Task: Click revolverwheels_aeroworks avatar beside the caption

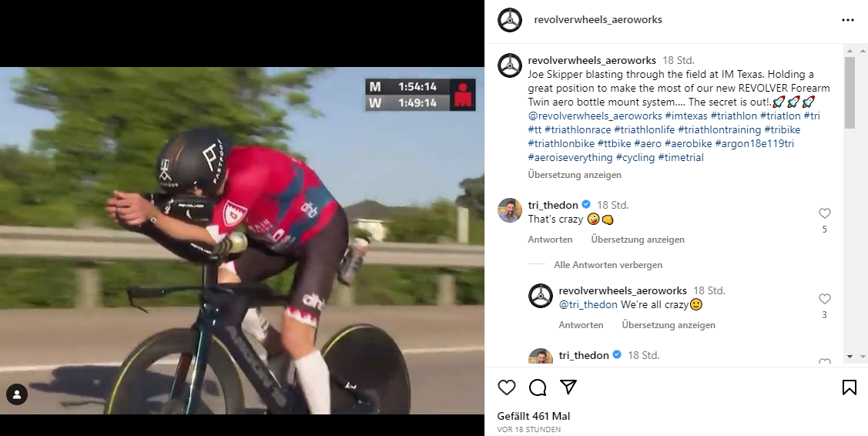Action: point(510,65)
